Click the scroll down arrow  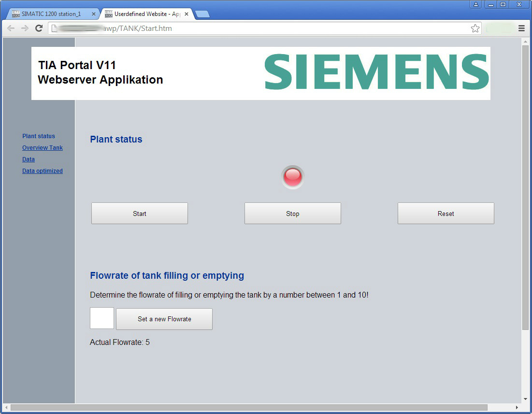pos(525,399)
